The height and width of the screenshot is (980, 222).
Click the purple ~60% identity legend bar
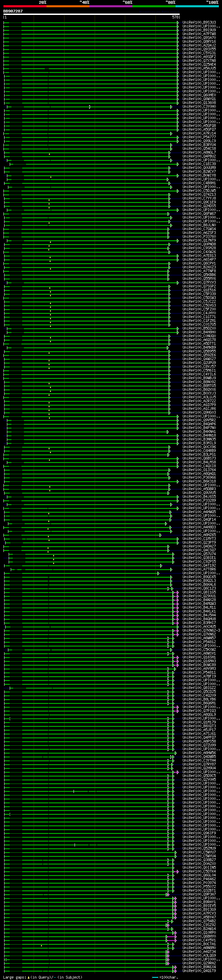pos(111,6)
